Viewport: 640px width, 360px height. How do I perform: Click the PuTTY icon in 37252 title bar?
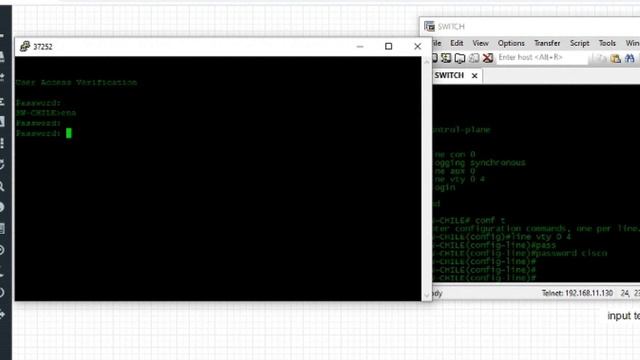point(25,46)
